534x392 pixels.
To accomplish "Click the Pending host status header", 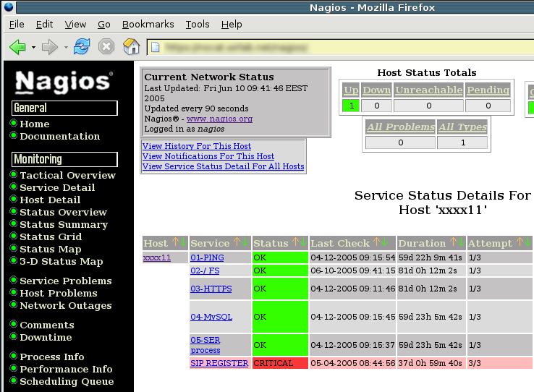I will [488, 90].
